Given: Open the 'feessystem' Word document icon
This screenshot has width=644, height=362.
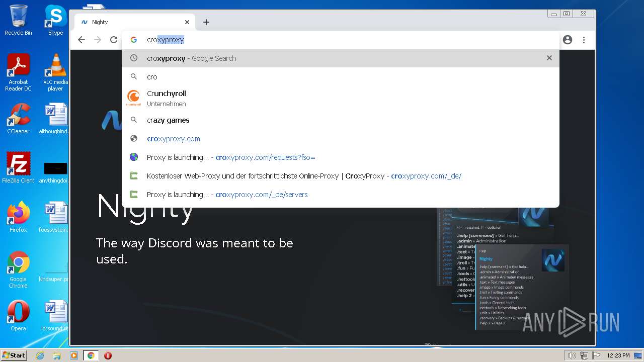Looking at the screenshot, I should click(x=55, y=217).
